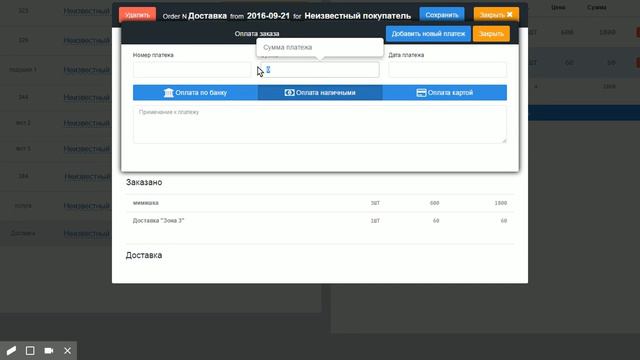
Task: Click the Примечание к платежу text area
Action: 320,124
